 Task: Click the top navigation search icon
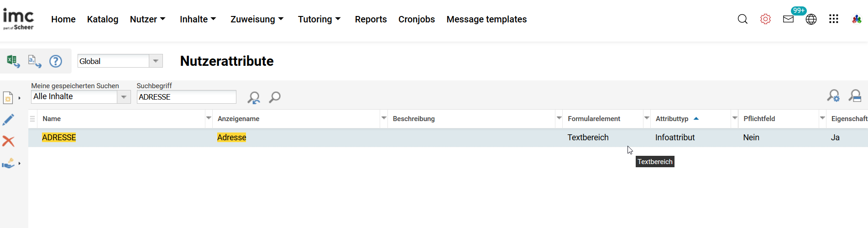(743, 19)
